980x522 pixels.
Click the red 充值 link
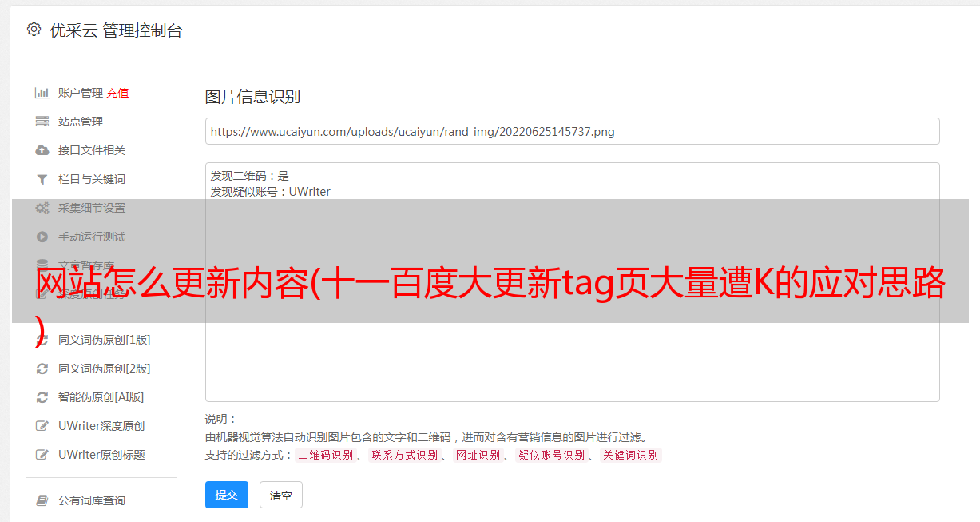(x=117, y=93)
